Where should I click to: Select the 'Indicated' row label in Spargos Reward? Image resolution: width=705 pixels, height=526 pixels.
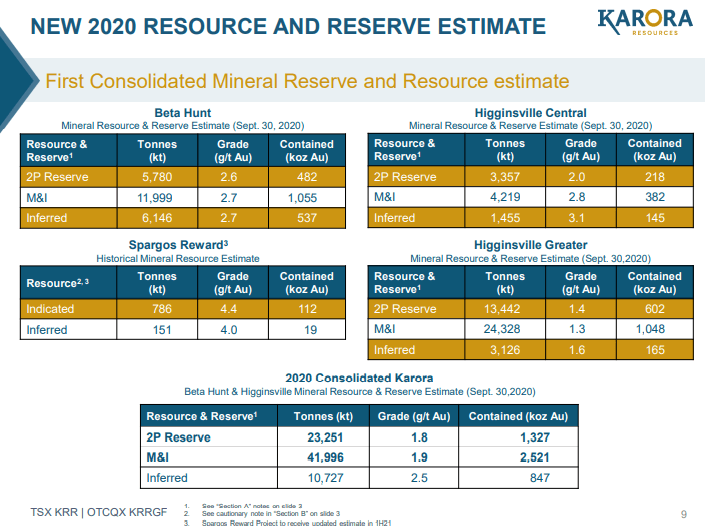pyautogui.click(x=50, y=309)
